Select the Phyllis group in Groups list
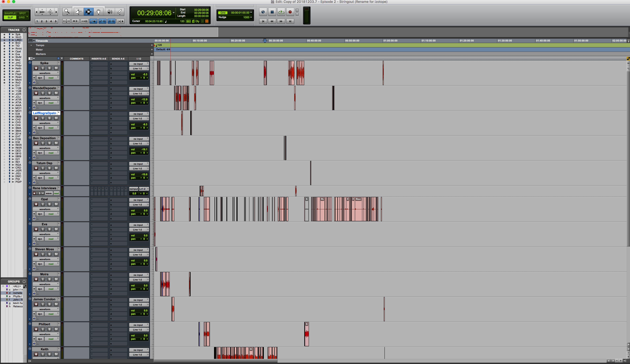The width and height of the screenshot is (630, 364). pyautogui.click(x=18, y=296)
